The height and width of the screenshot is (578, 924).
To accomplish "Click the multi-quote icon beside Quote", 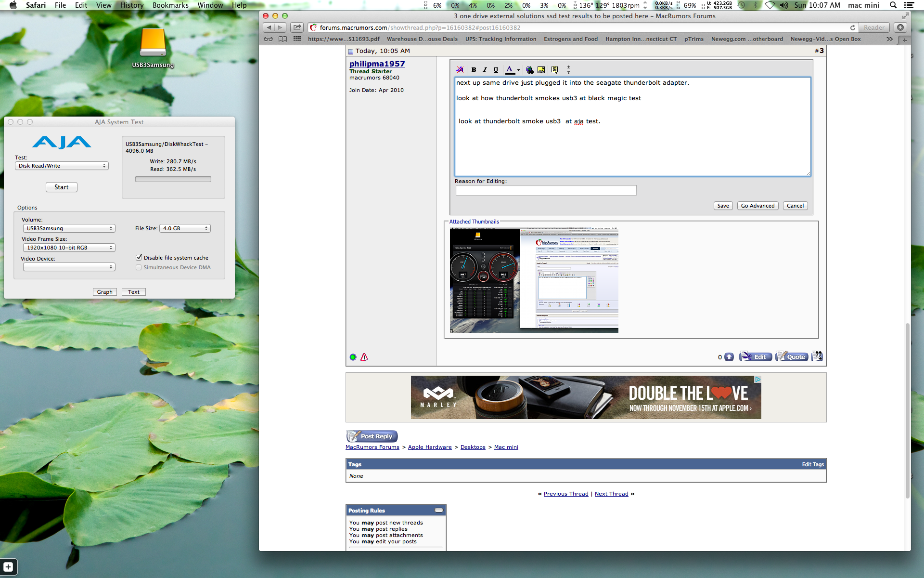I will pyautogui.click(x=817, y=356).
